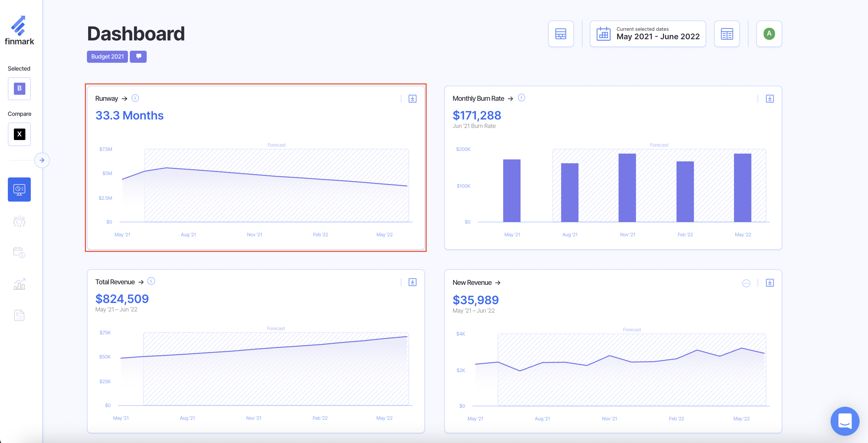Expand the sidebar with arrow button
The height and width of the screenshot is (443, 868).
42,160
